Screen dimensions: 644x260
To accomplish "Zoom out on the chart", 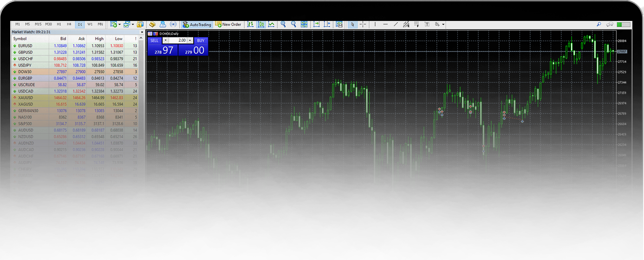I will [293, 24].
